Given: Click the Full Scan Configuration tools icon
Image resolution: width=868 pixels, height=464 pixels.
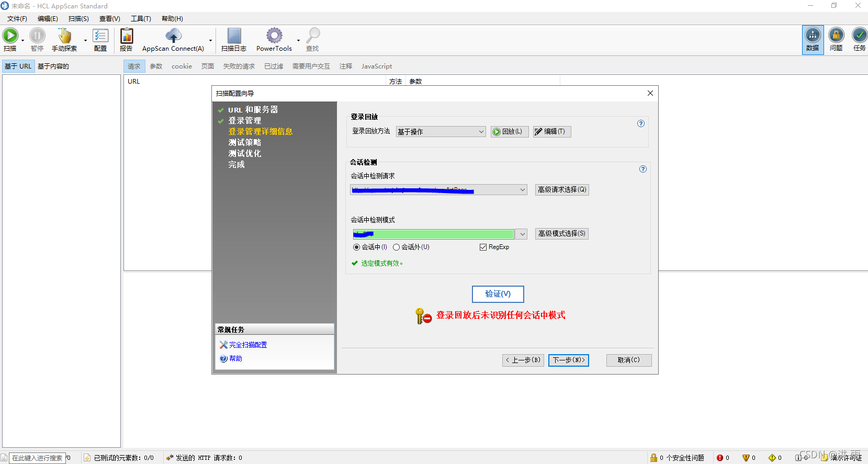Looking at the screenshot, I should pyautogui.click(x=223, y=345).
